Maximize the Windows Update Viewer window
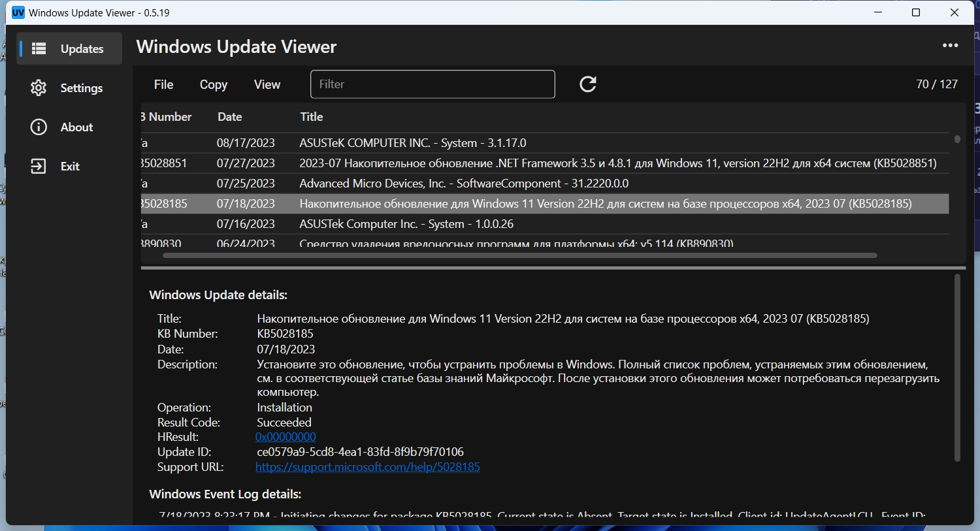Screen dimensions: 980x531 tap(916, 12)
